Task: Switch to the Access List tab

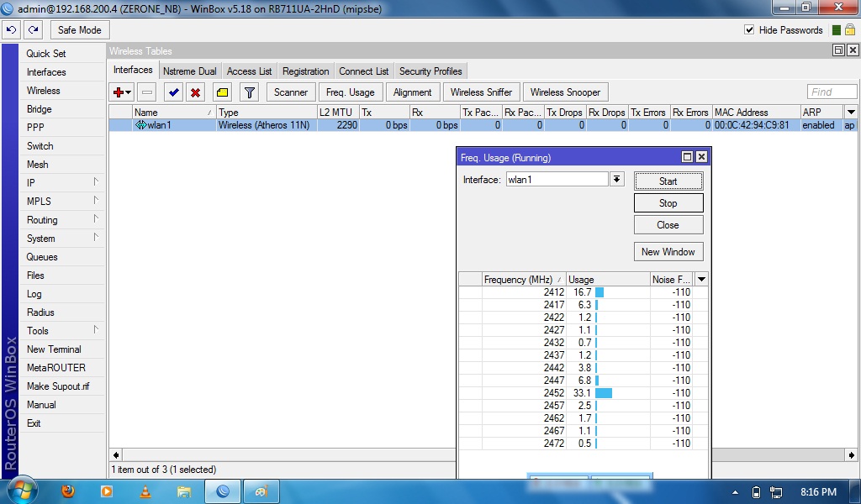Action: pos(249,71)
